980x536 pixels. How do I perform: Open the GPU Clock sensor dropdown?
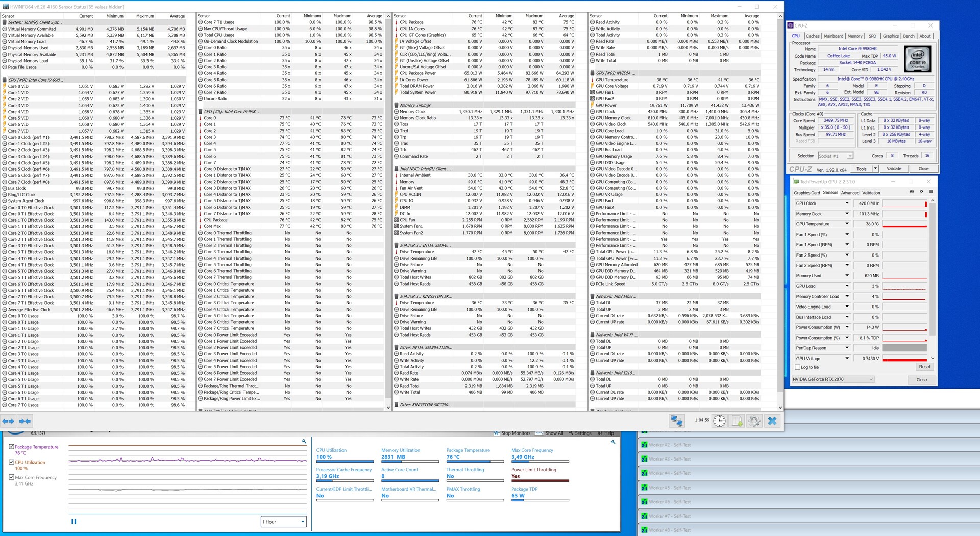(x=847, y=203)
